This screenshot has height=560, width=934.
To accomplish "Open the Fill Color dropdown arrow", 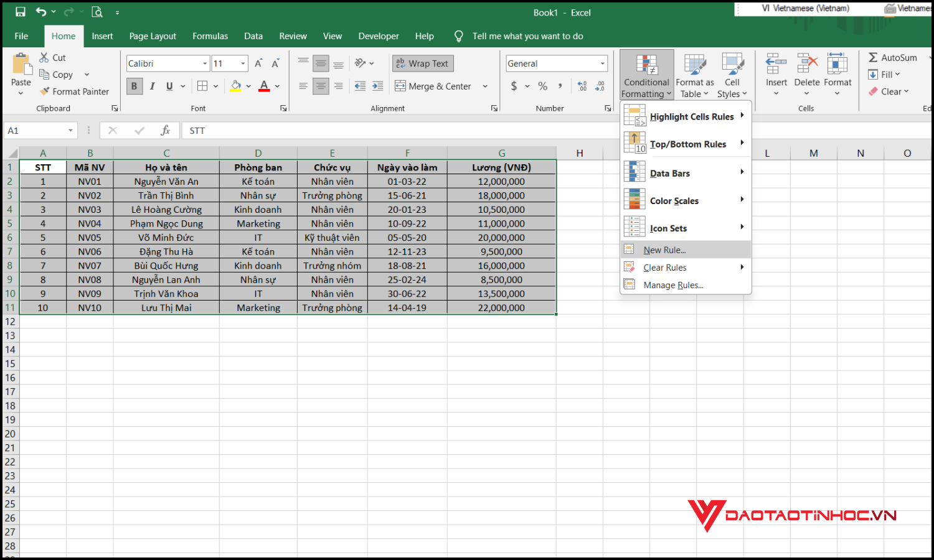I will [248, 86].
